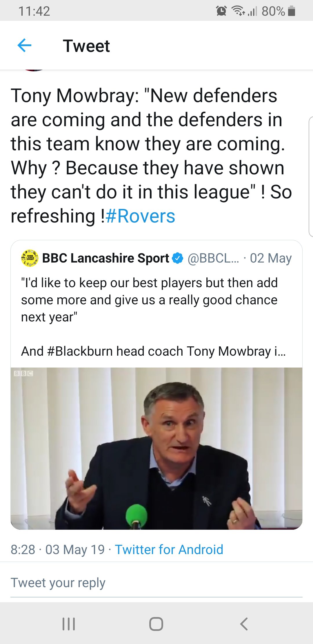Tap the 8:28 03 May 19 timestamp
The image size is (313, 644).
click(x=58, y=549)
